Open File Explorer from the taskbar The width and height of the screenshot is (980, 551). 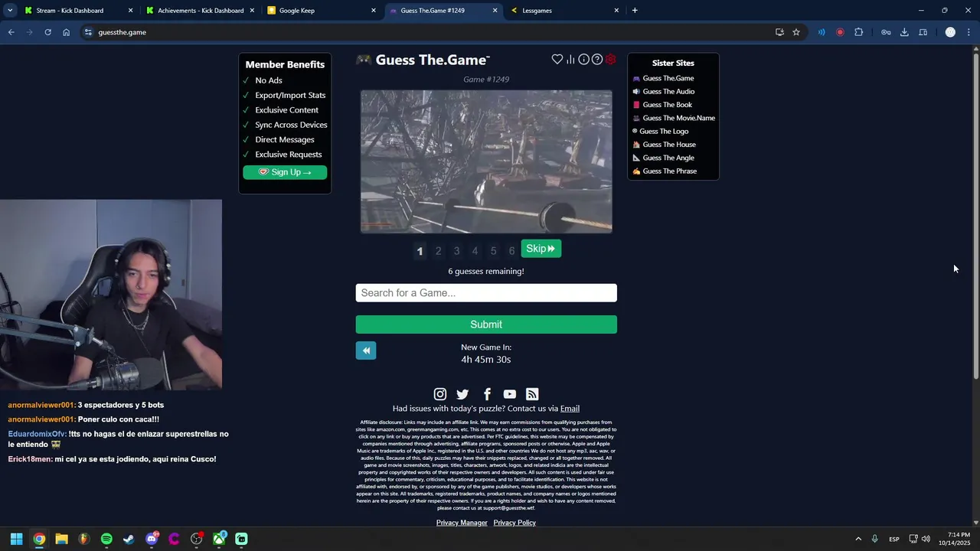61,539
